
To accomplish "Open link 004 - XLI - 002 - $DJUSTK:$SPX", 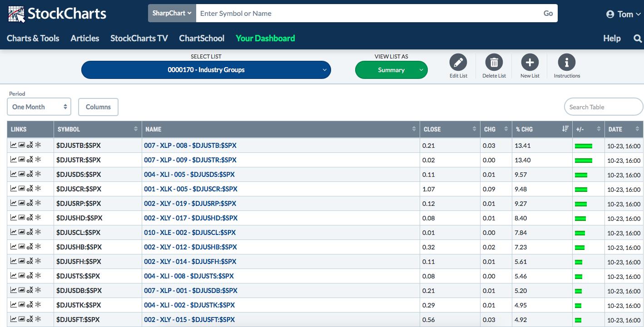I will pyautogui.click(x=189, y=305).
